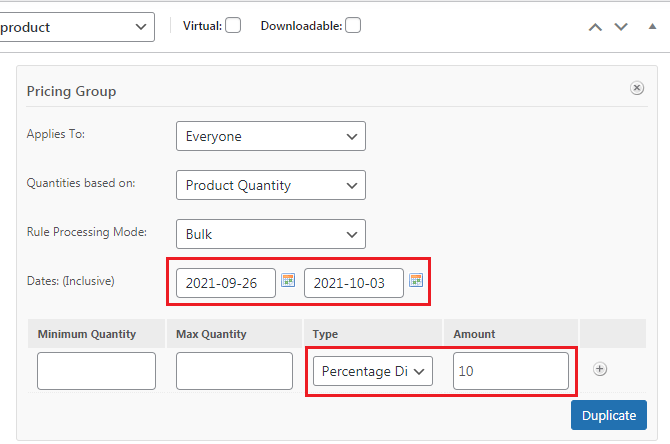Screen dimensions: 670x444
Task: Move panel up with up chevron
Action: coord(595,27)
